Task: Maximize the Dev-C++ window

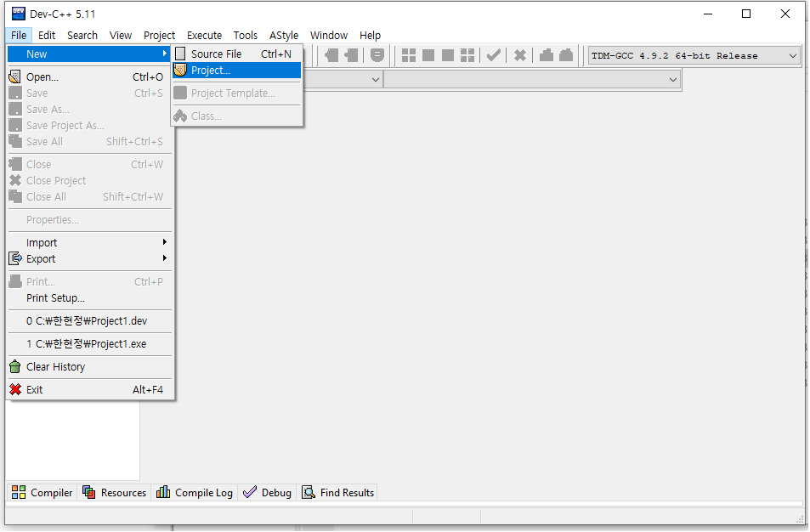Action: click(746, 14)
